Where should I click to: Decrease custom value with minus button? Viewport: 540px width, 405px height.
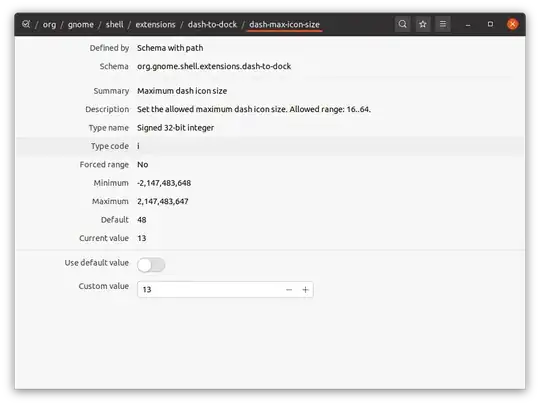pyautogui.click(x=289, y=290)
